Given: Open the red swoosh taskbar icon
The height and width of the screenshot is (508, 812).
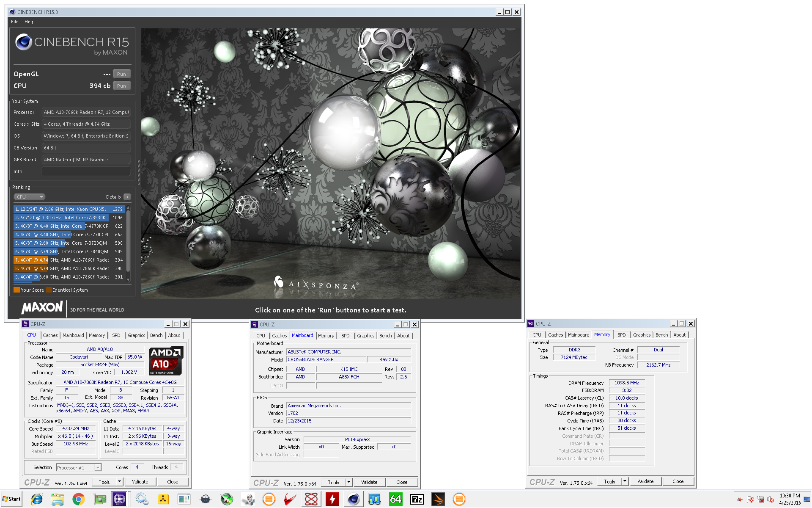Looking at the screenshot, I should [290, 500].
